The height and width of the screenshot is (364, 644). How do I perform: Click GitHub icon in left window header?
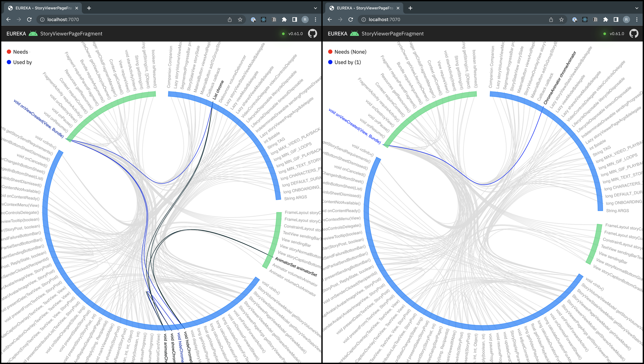(312, 34)
